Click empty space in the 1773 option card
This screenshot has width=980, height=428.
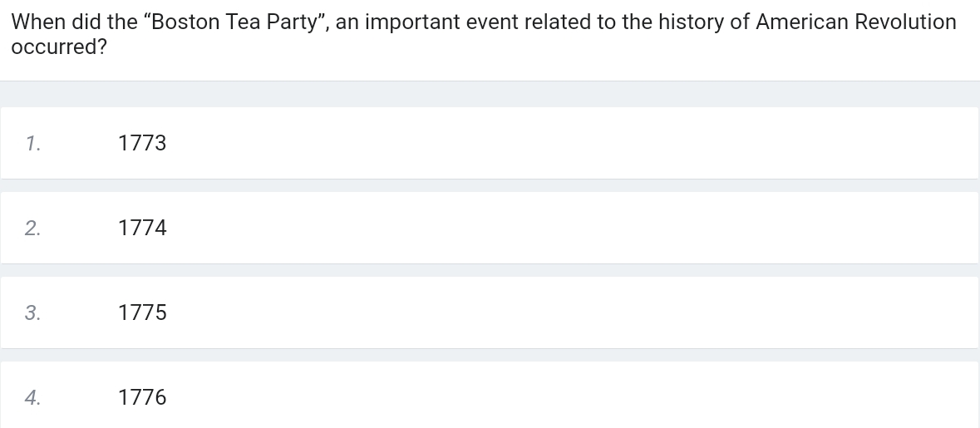pyautogui.click(x=563, y=143)
